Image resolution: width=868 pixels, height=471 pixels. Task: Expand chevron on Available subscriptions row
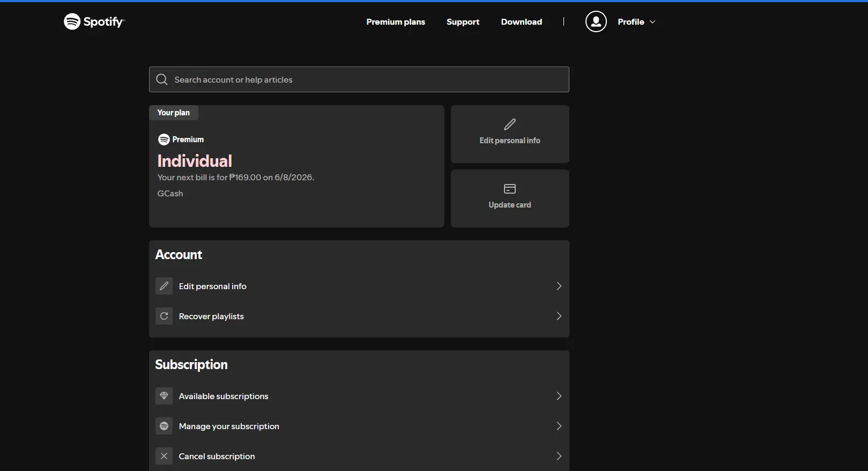559,396
